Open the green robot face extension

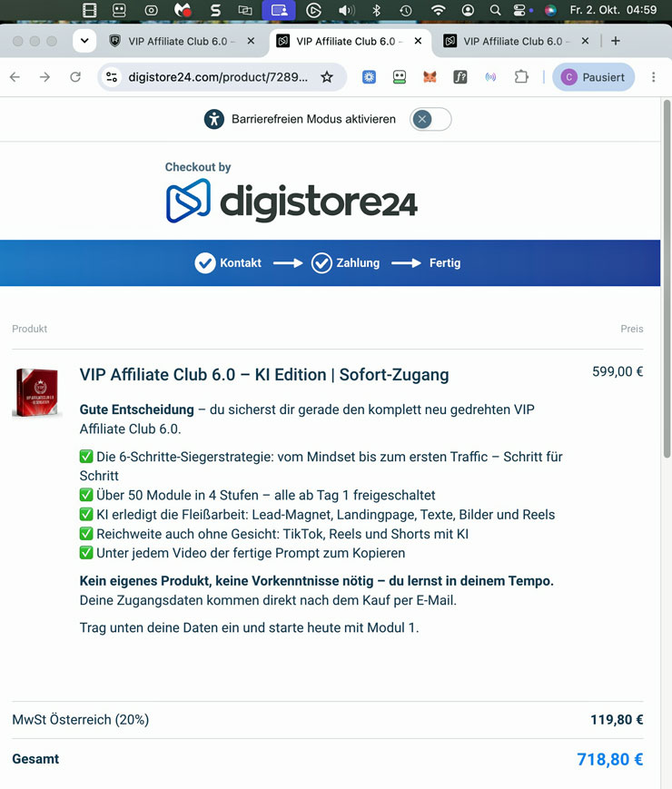coord(400,77)
